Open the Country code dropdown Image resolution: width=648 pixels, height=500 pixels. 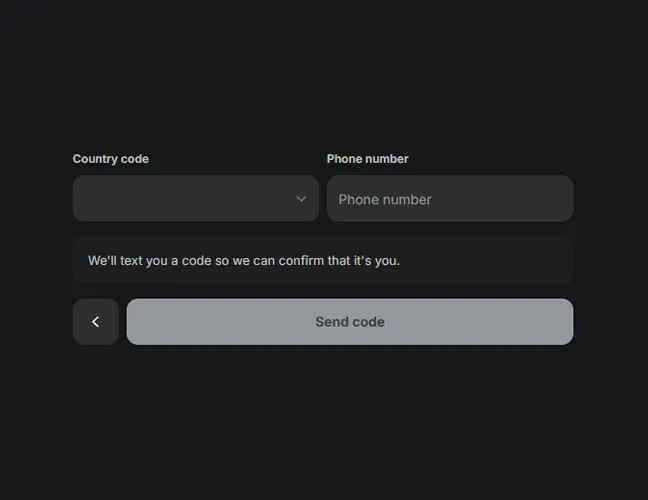point(195,199)
